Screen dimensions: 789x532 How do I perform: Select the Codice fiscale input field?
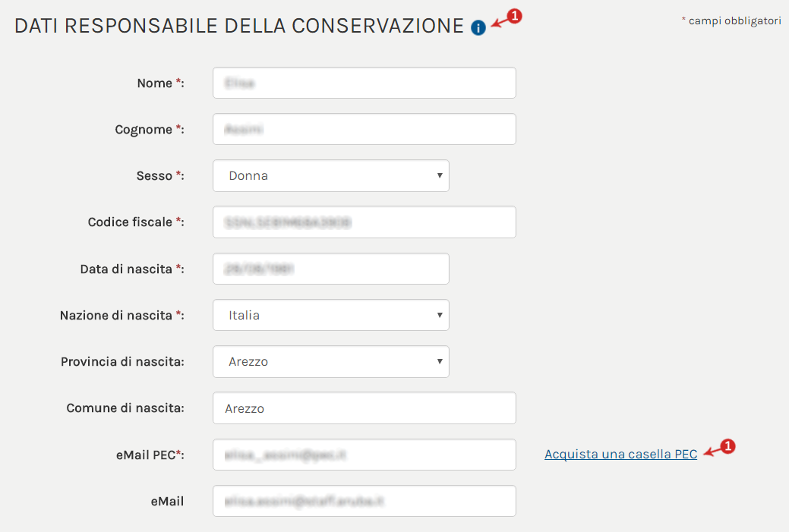[x=364, y=222]
